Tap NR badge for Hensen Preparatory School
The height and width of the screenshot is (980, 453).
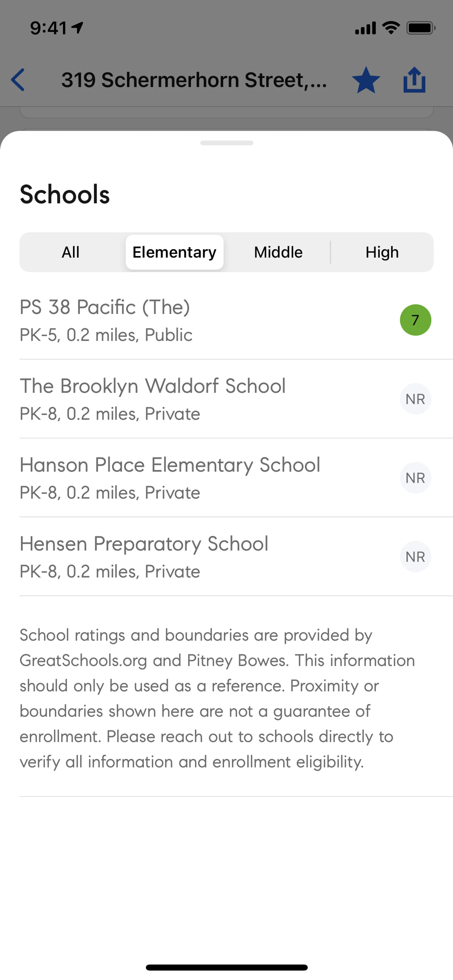(415, 557)
